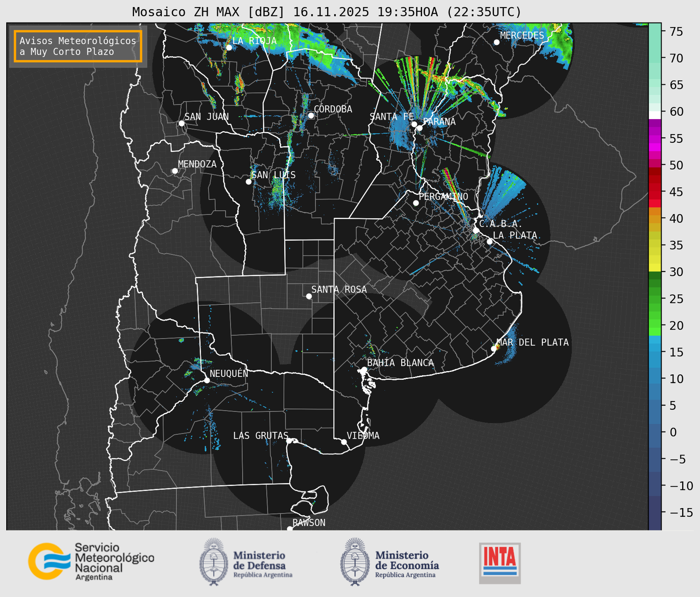
Task: Click the PERGAMINO city label
Action: pyautogui.click(x=443, y=196)
